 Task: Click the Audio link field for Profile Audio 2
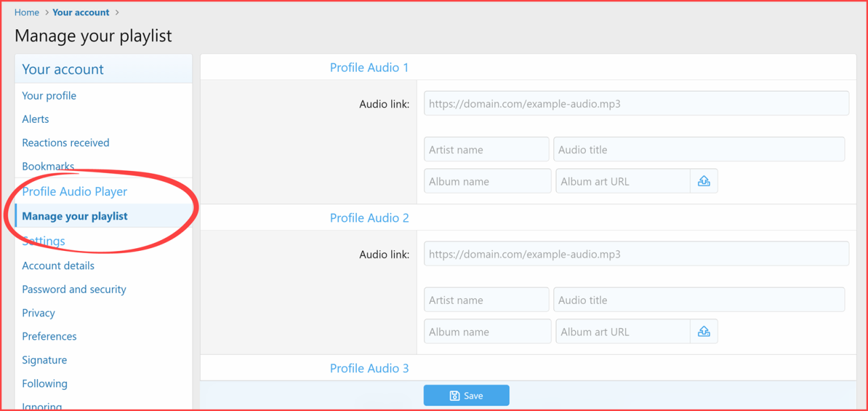[636, 254]
